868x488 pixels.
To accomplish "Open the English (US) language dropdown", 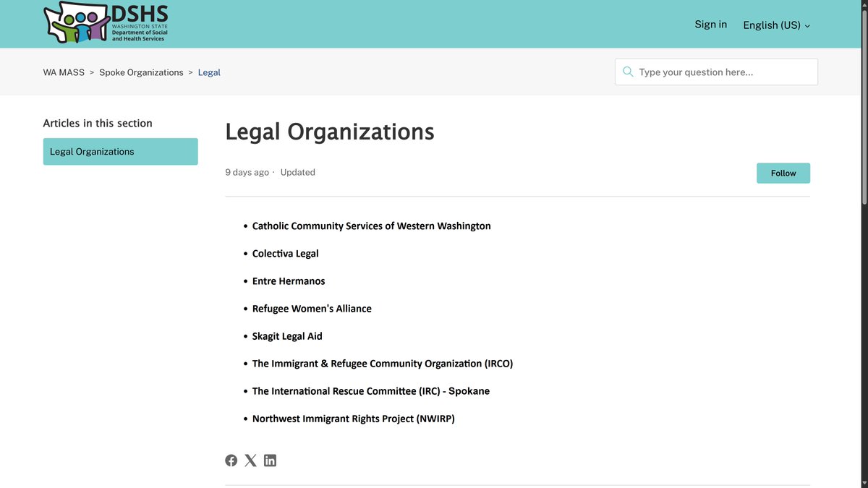I will coord(777,25).
